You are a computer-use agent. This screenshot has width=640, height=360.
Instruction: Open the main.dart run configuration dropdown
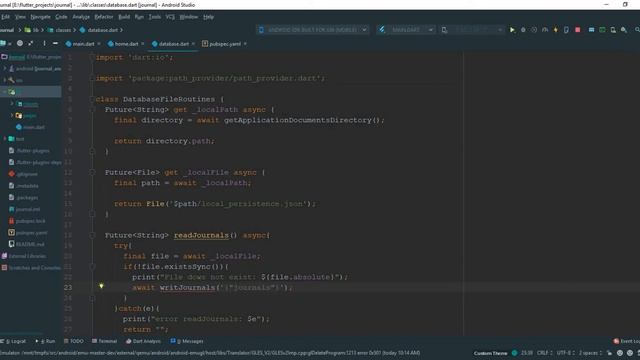pos(411,30)
